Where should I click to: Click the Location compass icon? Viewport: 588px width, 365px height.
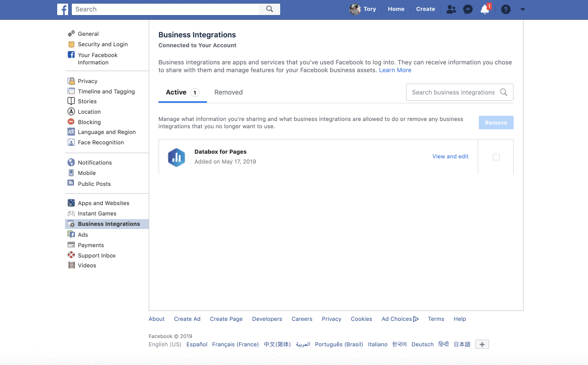click(71, 111)
